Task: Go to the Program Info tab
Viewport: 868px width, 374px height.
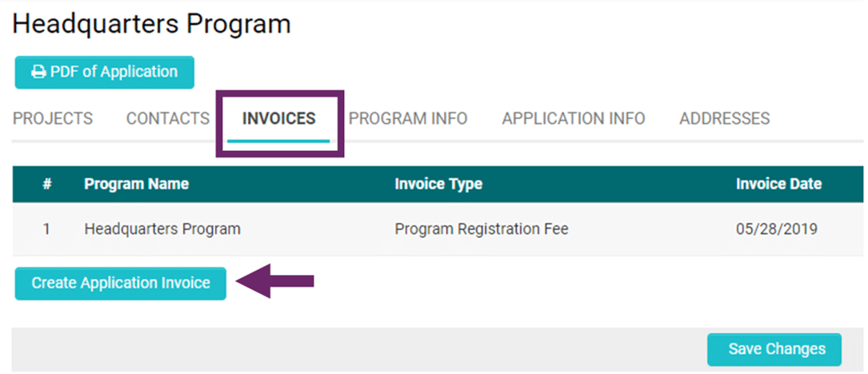Action: point(408,119)
